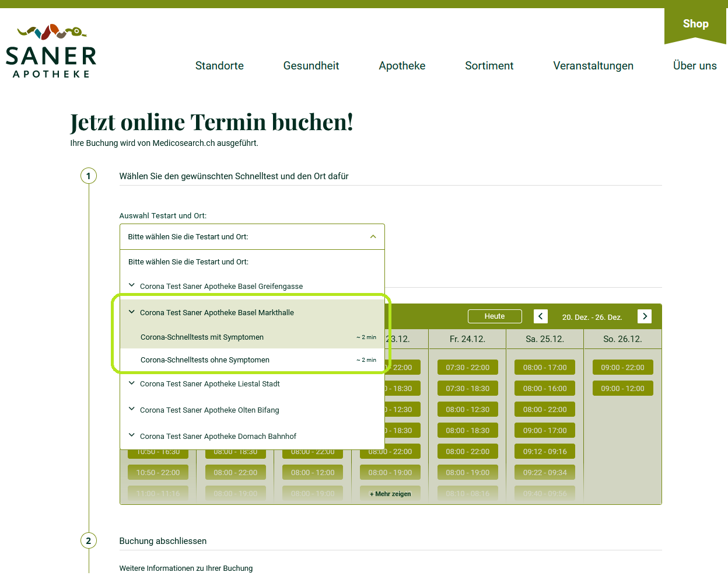The width and height of the screenshot is (728, 586).
Task: Go to previous week with left arrow
Action: 541,316
